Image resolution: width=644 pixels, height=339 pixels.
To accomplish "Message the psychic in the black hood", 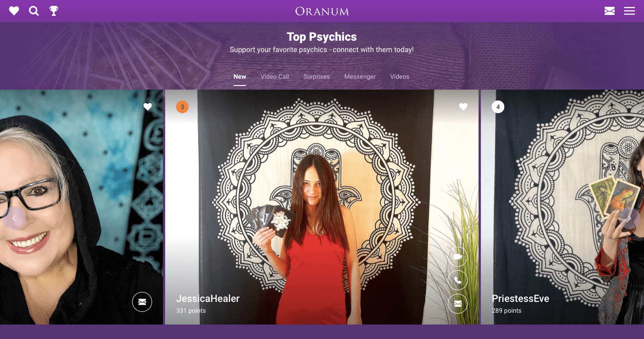I will pyautogui.click(x=142, y=302).
